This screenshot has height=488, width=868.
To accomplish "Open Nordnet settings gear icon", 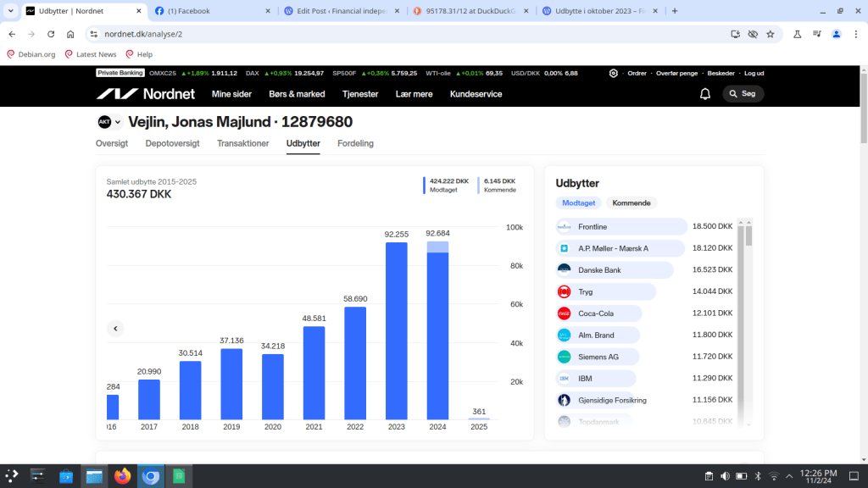I will 614,74.
